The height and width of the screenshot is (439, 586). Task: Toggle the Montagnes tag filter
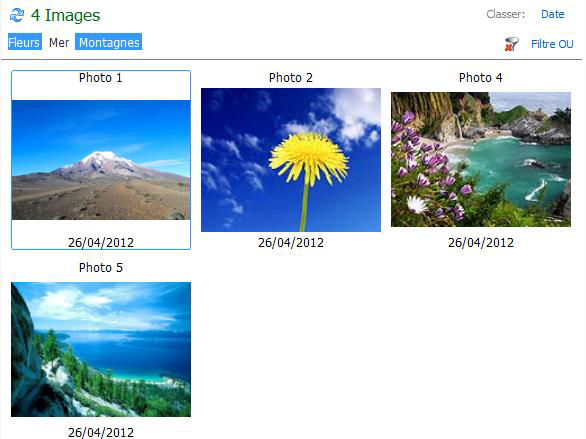[109, 42]
